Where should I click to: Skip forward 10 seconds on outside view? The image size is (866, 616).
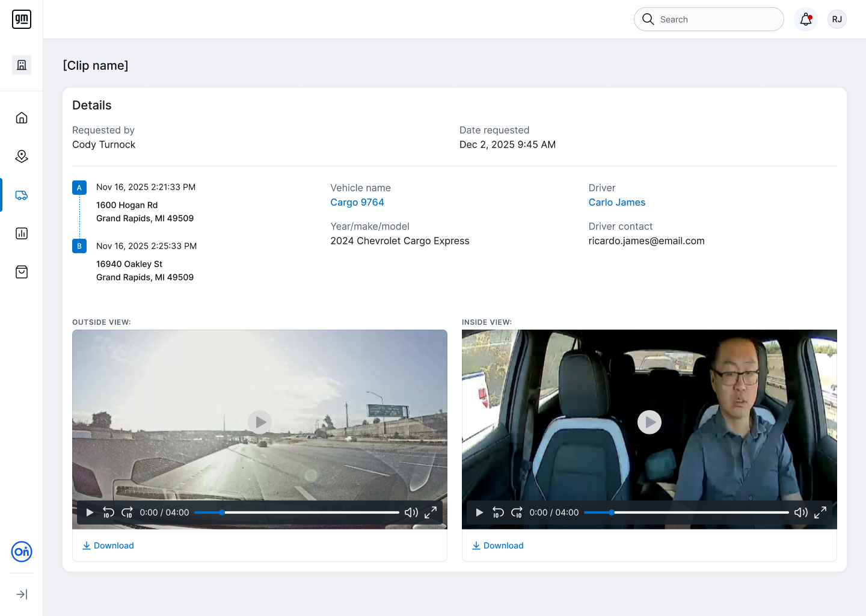coord(127,513)
